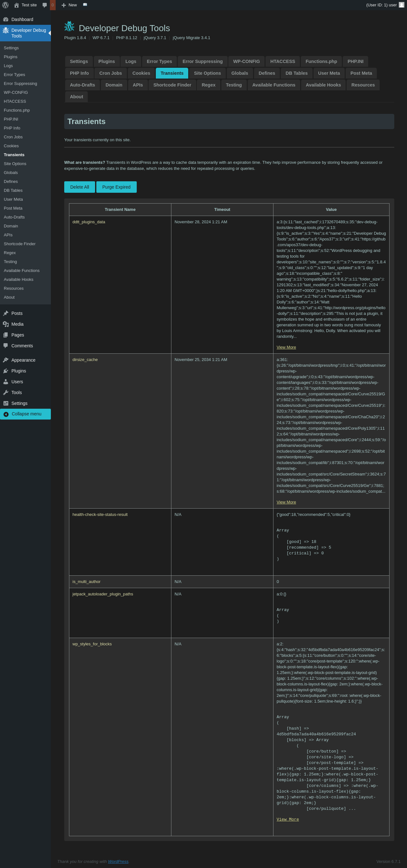Viewport: 407px width, 868px height.
Task: Expand View More for dirsize_cache value
Action: pyautogui.click(x=286, y=502)
